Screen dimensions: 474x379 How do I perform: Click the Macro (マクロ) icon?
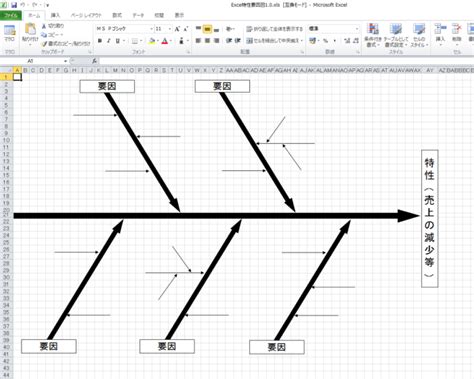click(9, 34)
